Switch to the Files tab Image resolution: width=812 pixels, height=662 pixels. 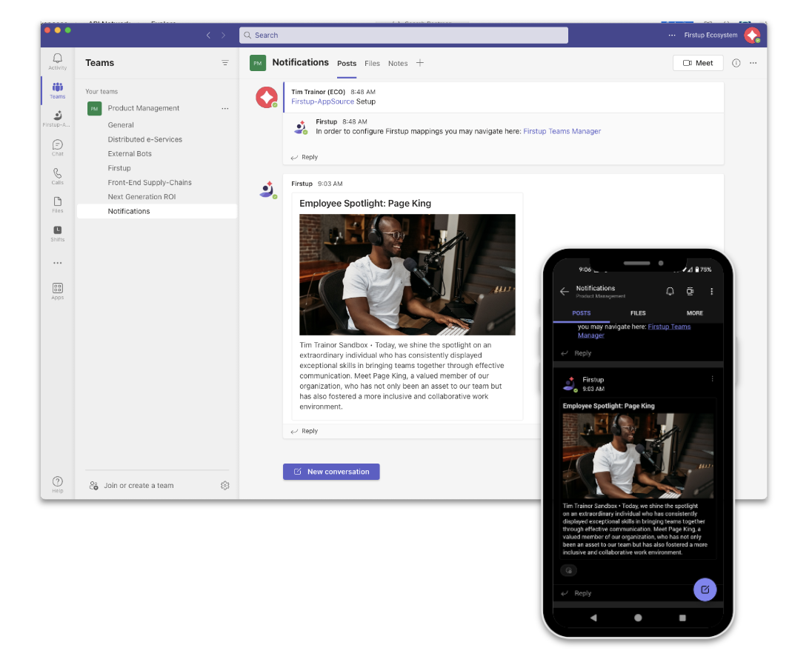tap(372, 63)
